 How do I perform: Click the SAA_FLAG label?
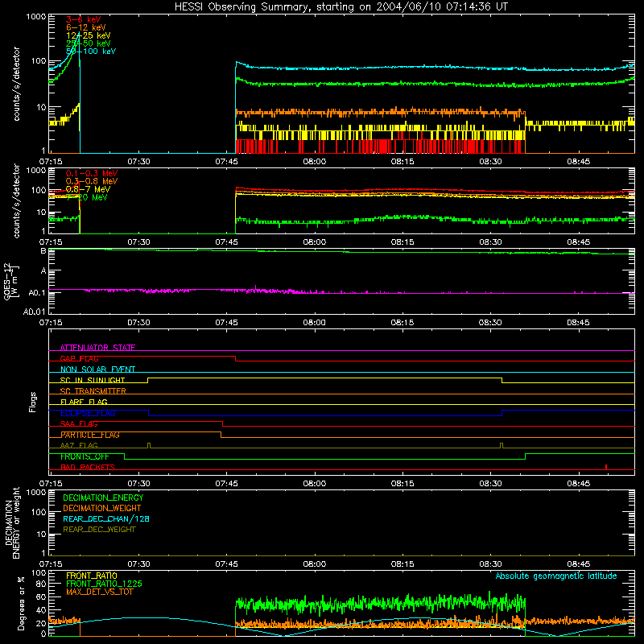tap(79, 423)
